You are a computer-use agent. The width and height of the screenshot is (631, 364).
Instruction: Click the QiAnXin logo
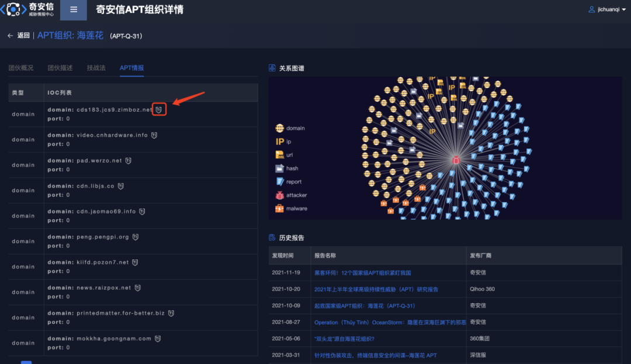[x=27, y=9]
